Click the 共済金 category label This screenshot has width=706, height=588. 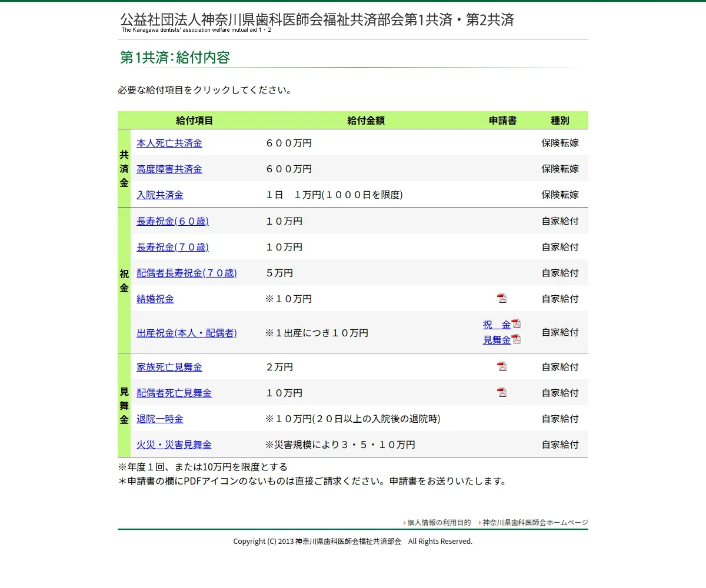coord(124,169)
